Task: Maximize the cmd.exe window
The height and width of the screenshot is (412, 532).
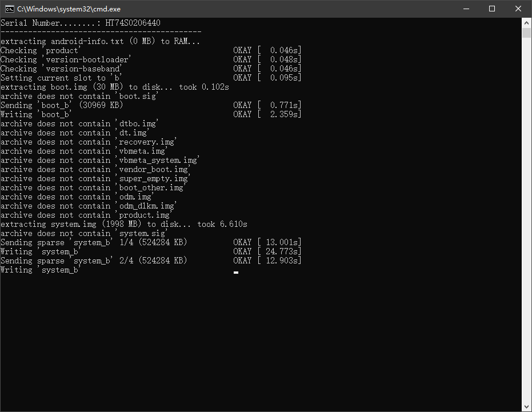Action: click(492, 9)
